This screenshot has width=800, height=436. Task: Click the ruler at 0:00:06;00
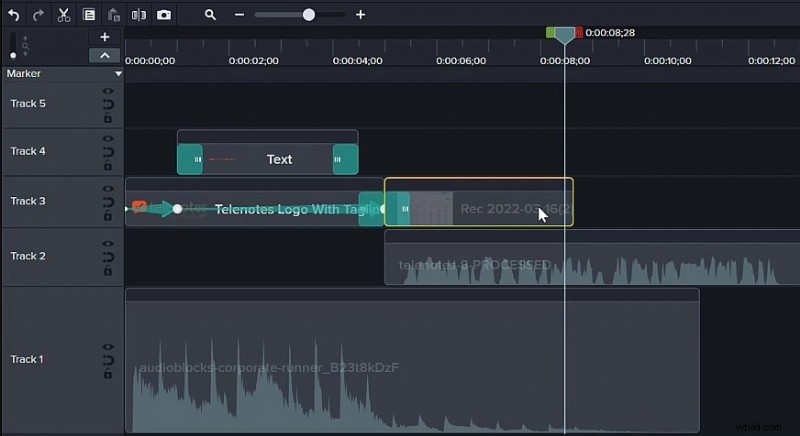tap(461, 61)
